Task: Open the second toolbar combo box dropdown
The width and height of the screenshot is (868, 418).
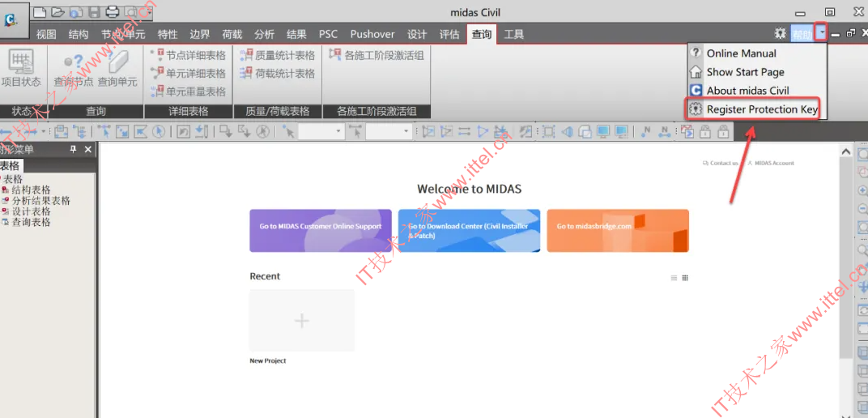Action: click(x=406, y=132)
